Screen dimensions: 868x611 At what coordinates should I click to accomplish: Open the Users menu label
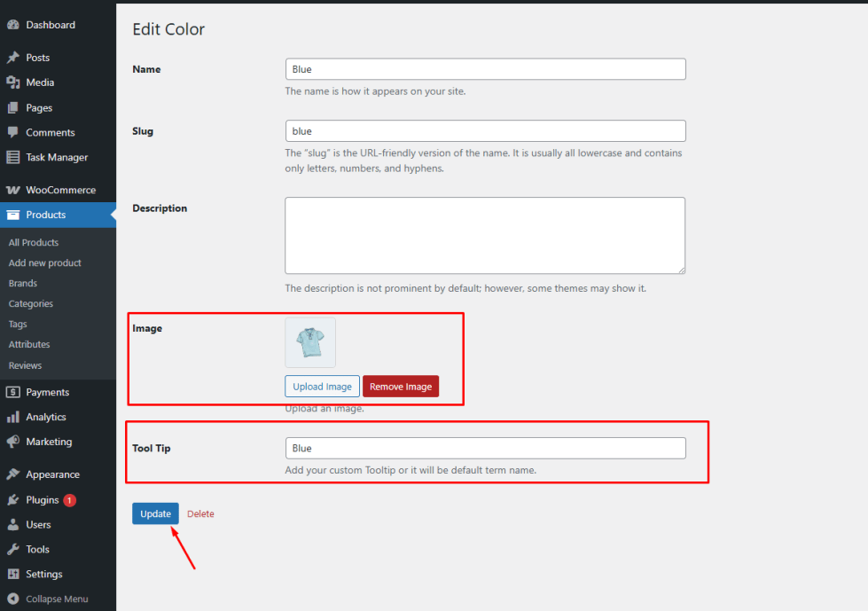[38, 525]
